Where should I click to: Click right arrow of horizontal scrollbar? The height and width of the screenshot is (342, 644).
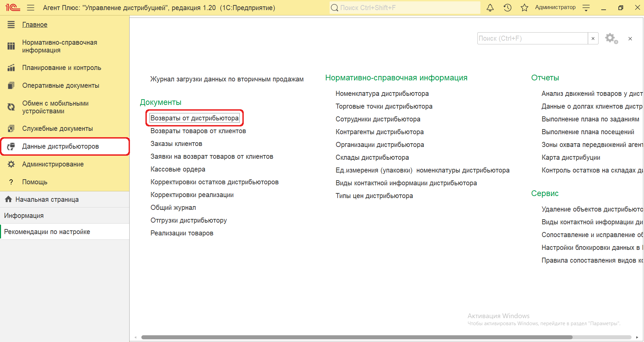(x=637, y=337)
